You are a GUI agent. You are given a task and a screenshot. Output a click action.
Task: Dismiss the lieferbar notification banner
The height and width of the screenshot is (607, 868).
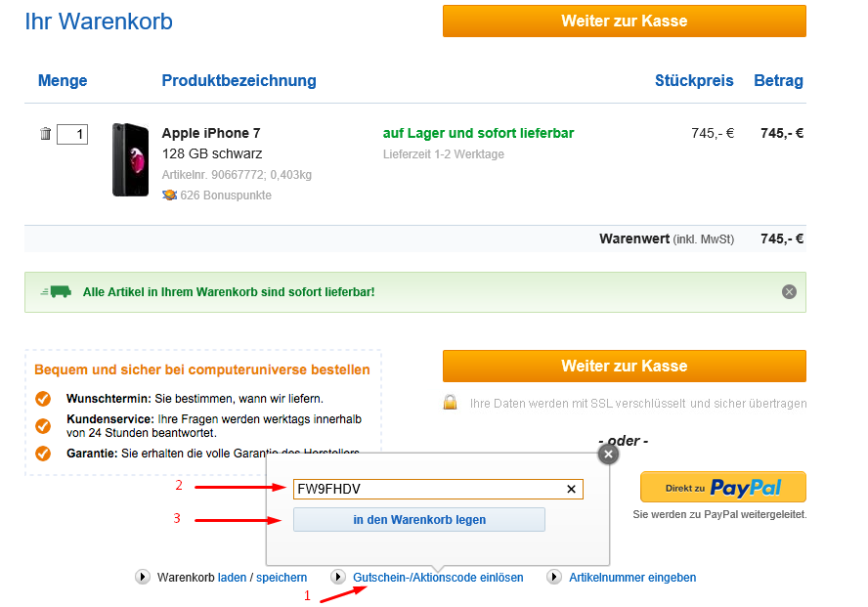[x=789, y=290]
